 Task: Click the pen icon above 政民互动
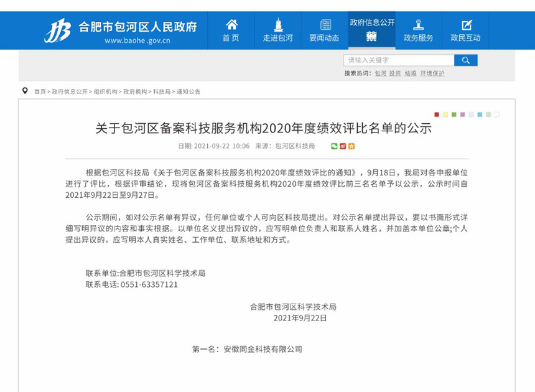(x=465, y=24)
